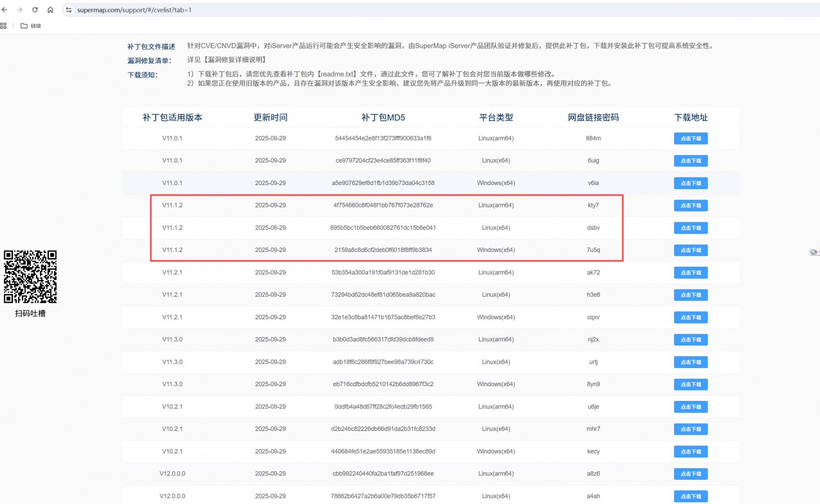Open site information icon in address bar
This screenshot has height=504, width=820.
click(69, 9)
